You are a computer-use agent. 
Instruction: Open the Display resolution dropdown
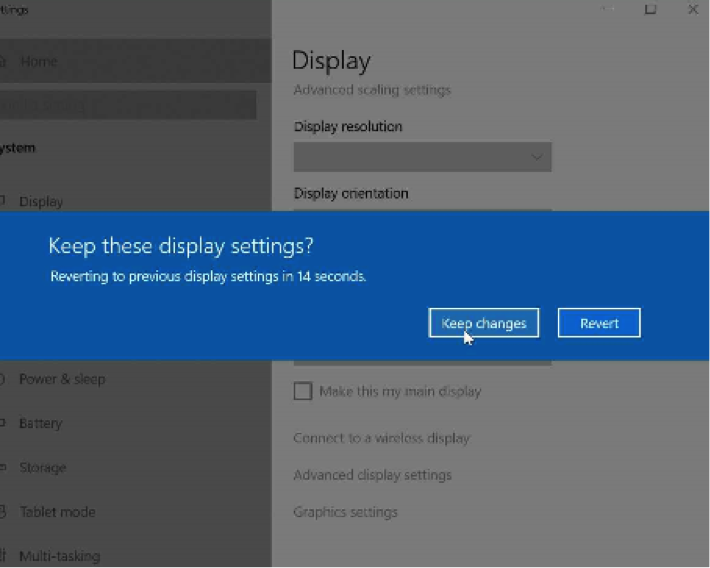pos(422,157)
